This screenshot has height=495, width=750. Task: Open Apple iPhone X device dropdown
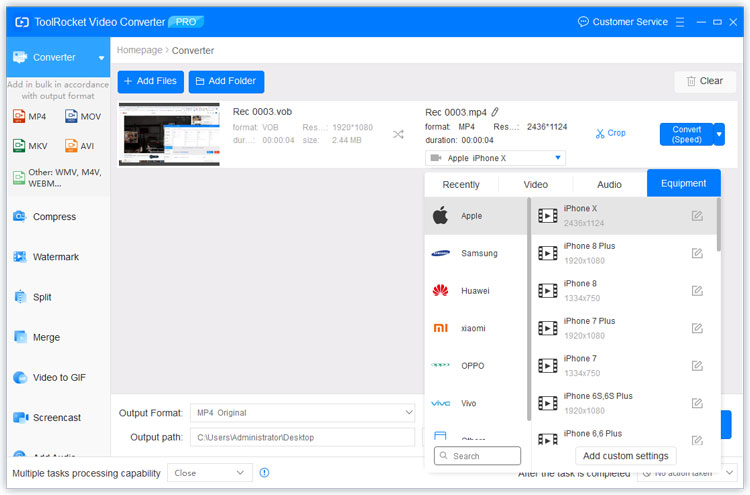(495, 158)
